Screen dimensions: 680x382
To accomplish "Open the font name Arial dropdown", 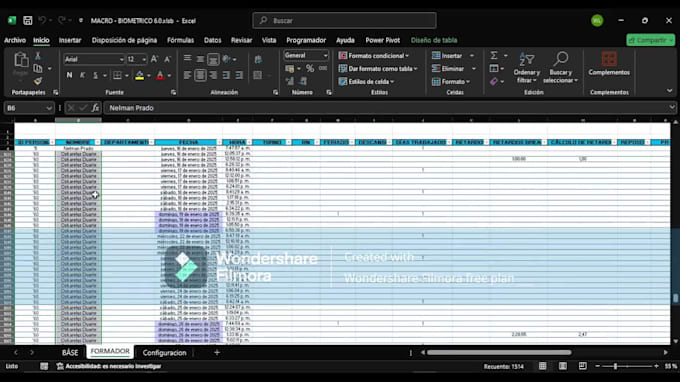I will pos(121,59).
